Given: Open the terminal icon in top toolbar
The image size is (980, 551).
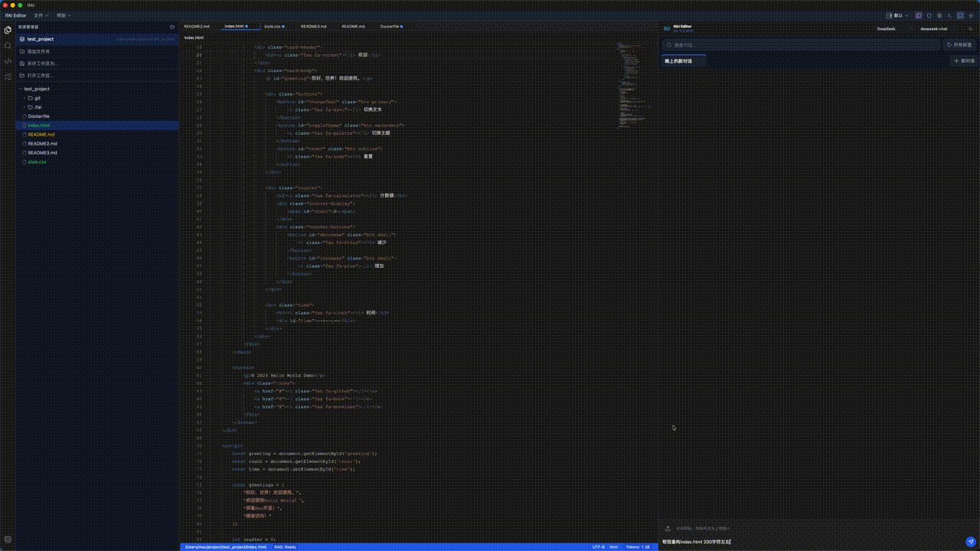Looking at the screenshot, I should pyautogui.click(x=949, y=15).
